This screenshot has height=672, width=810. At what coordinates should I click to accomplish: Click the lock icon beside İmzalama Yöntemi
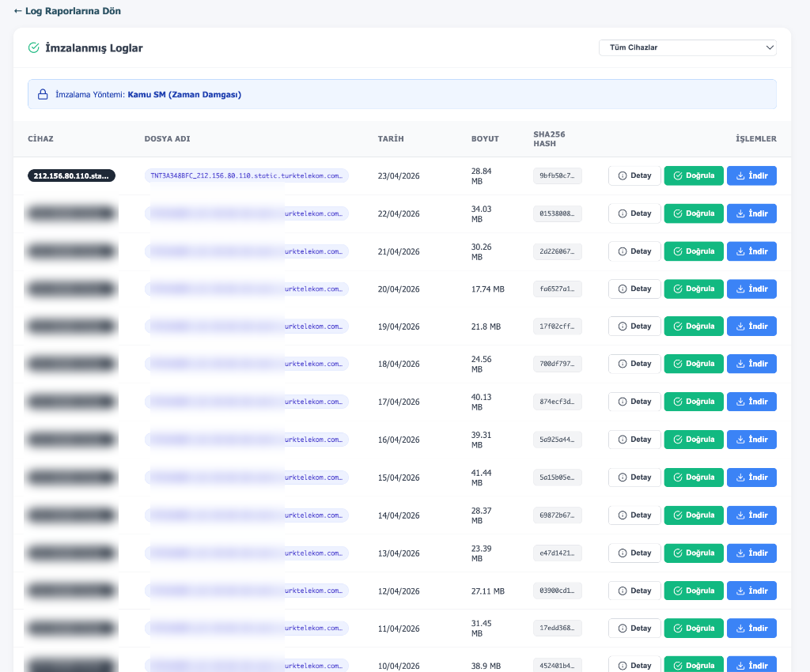44,94
